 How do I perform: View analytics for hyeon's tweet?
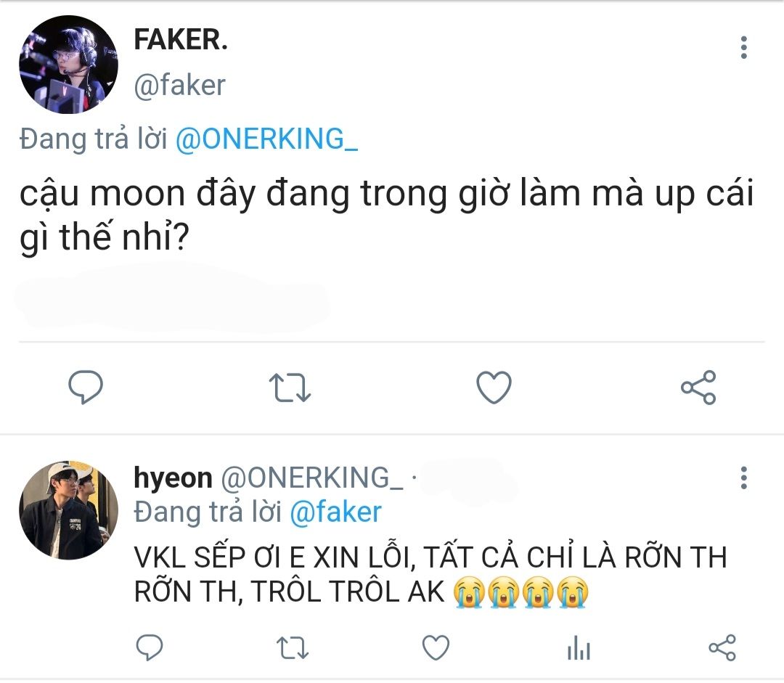click(579, 647)
